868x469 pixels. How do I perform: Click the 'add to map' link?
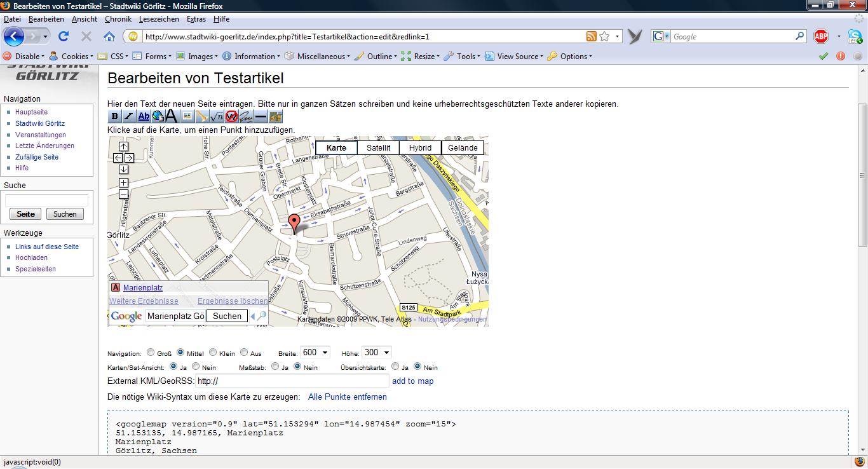[413, 381]
